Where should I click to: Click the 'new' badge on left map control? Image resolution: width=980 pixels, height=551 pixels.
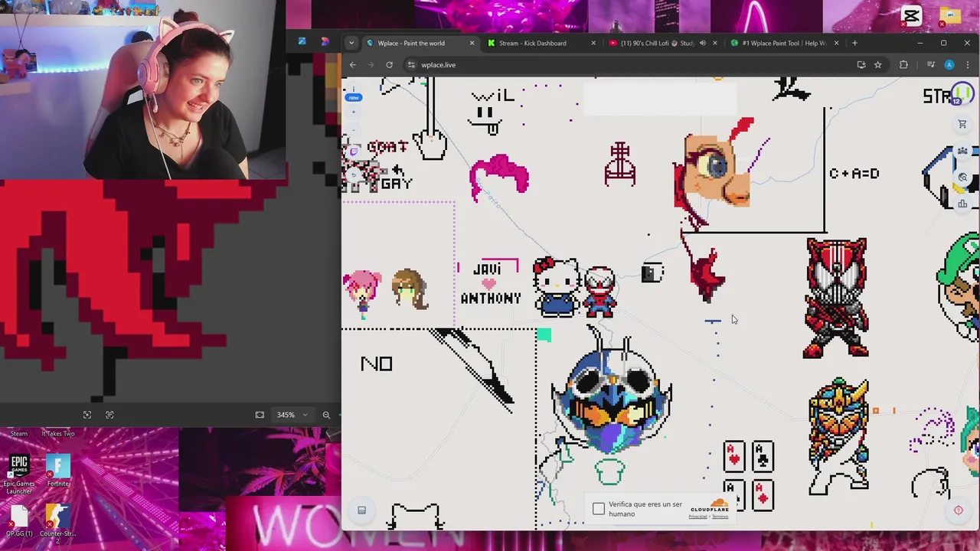[x=353, y=97]
